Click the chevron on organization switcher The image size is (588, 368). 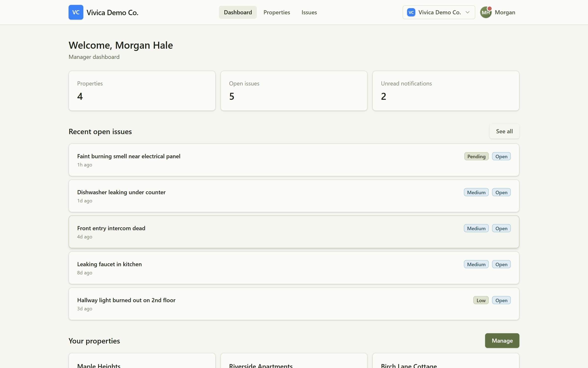467,12
